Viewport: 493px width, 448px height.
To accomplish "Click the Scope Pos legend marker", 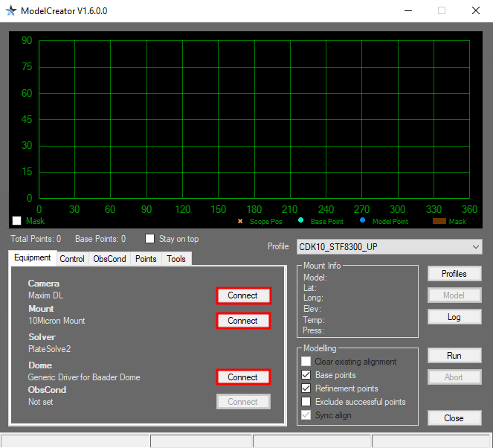I will (x=240, y=221).
